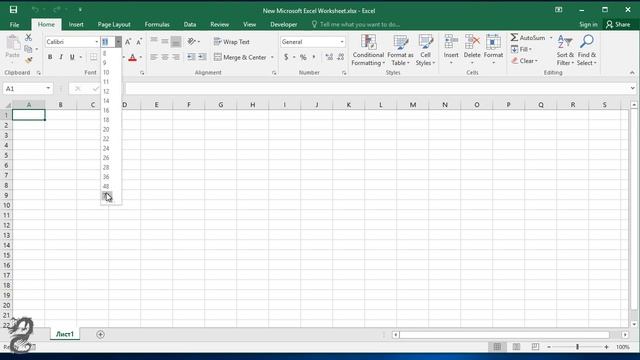
Task: Middle align cell contents
Action: [x=165, y=41]
